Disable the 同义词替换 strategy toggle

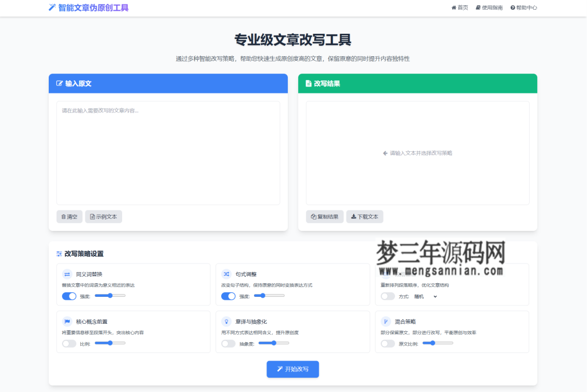point(69,296)
